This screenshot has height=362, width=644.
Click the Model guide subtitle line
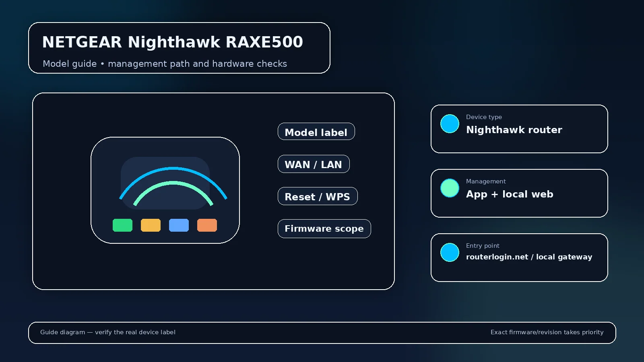click(165, 64)
